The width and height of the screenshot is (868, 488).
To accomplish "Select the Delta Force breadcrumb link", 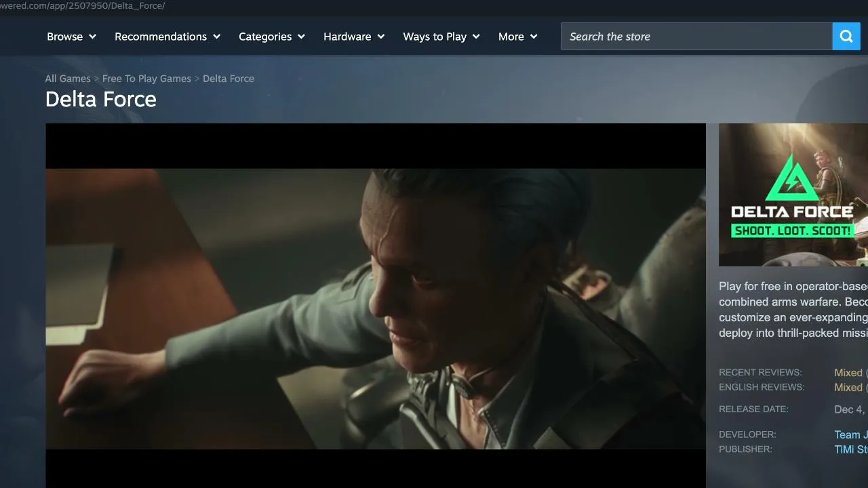I will click(x=229, y=79).
